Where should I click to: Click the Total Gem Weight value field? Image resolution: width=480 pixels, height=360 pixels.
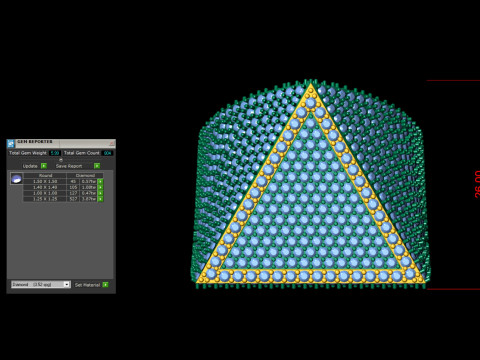click(55, 153)
